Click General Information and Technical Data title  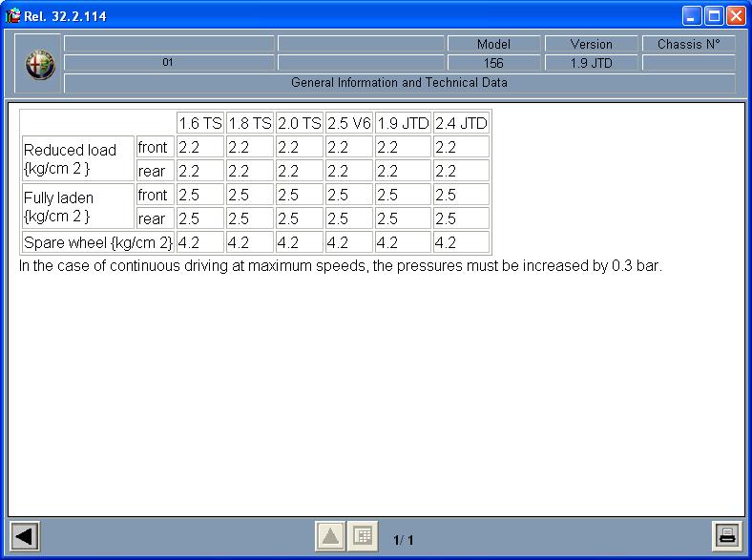(x=399, y=83)
